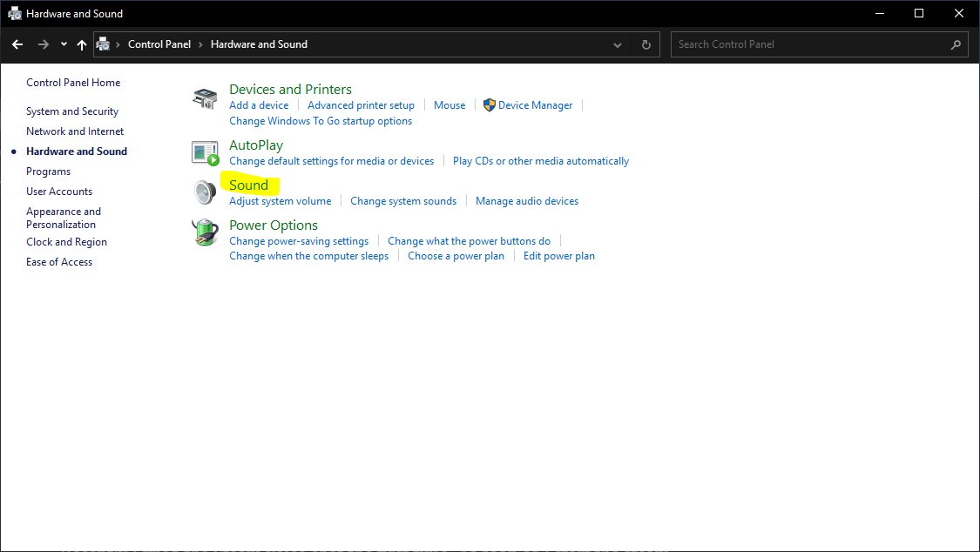Click Change system sounds

403,201
